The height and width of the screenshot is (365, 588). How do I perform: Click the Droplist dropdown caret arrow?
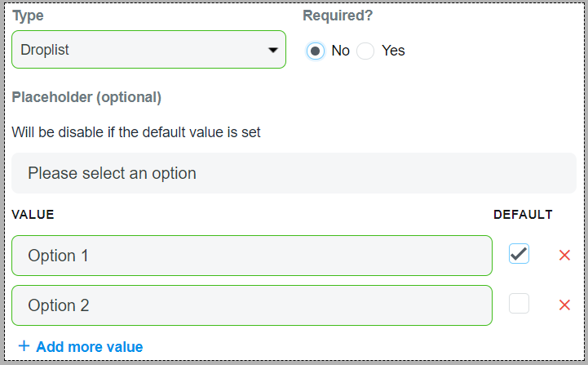[272, 51]
